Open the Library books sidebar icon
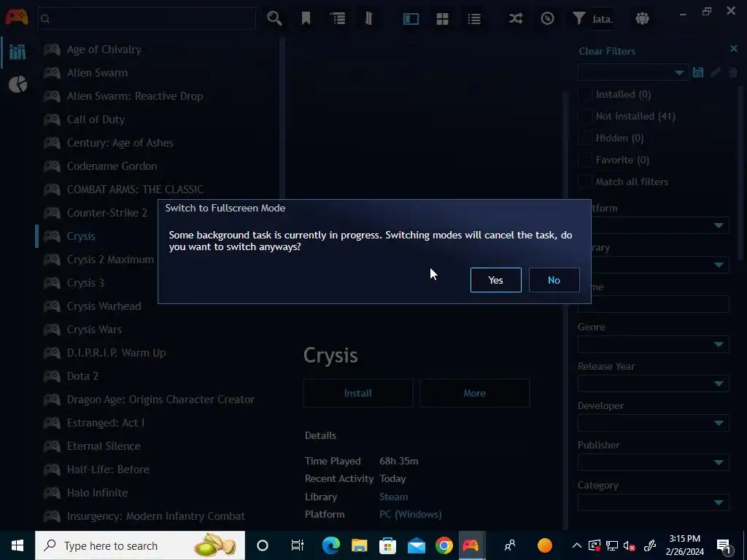 tap(18, 52)
